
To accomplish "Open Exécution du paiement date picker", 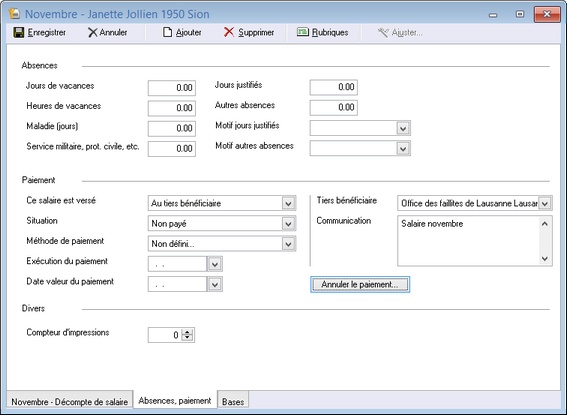I will (214, 264).
